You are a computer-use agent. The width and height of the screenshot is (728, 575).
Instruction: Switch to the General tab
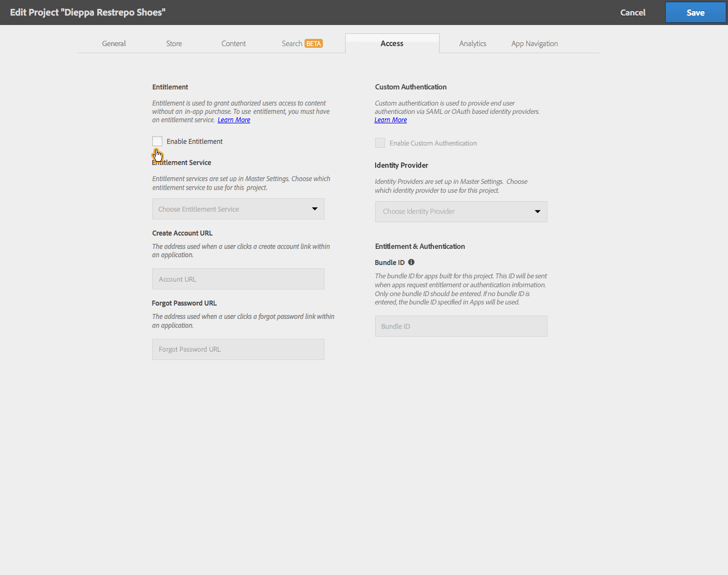point(114,43)
